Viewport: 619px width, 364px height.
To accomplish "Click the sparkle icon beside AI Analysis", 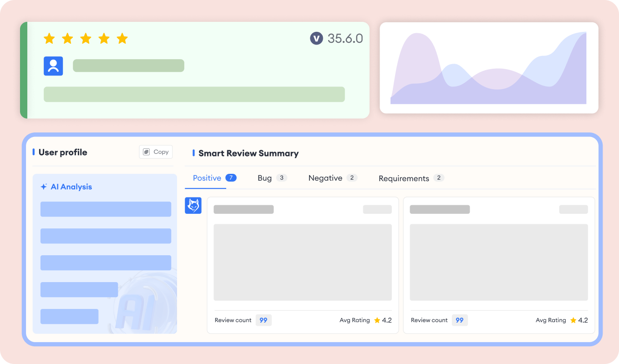I will pos(44,187).
